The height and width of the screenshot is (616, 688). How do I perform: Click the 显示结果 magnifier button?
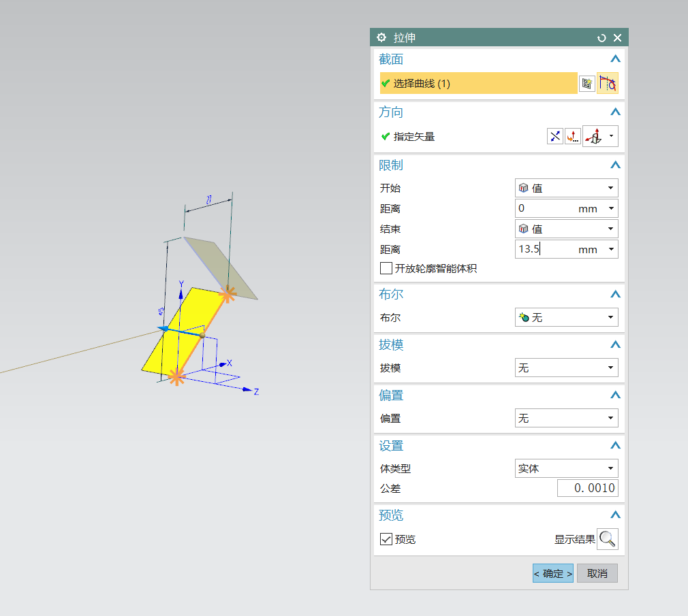(607, 539)
